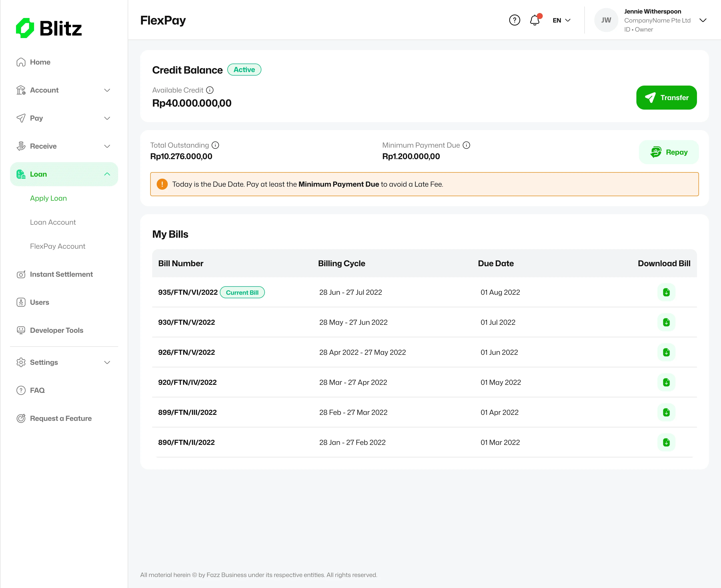The image size is (721, 588).
Task: Click the Pay paper plane icon
Action: pos(21,118)
